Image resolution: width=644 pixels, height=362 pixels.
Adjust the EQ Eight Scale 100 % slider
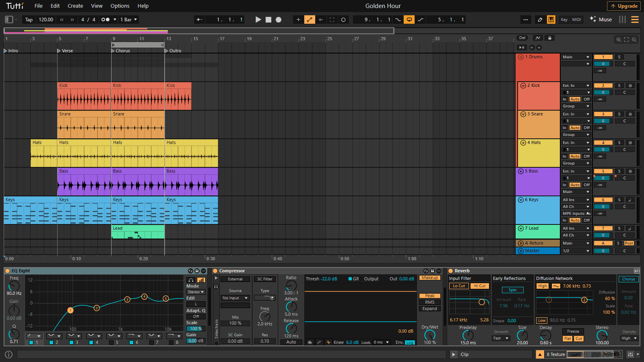pos(196,329)
